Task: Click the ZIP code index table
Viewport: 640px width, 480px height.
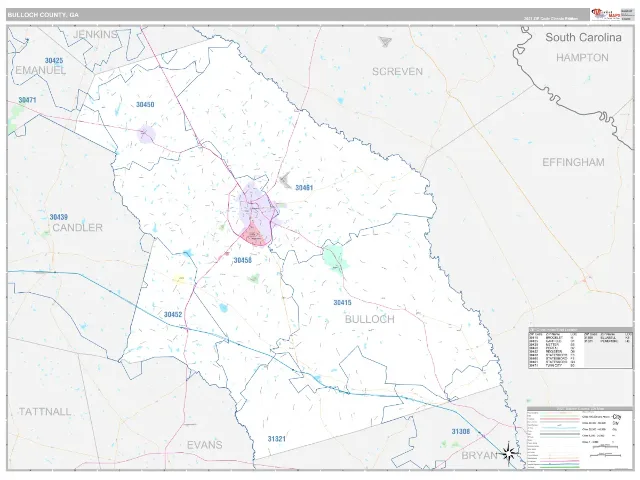Action: point(580,348)
